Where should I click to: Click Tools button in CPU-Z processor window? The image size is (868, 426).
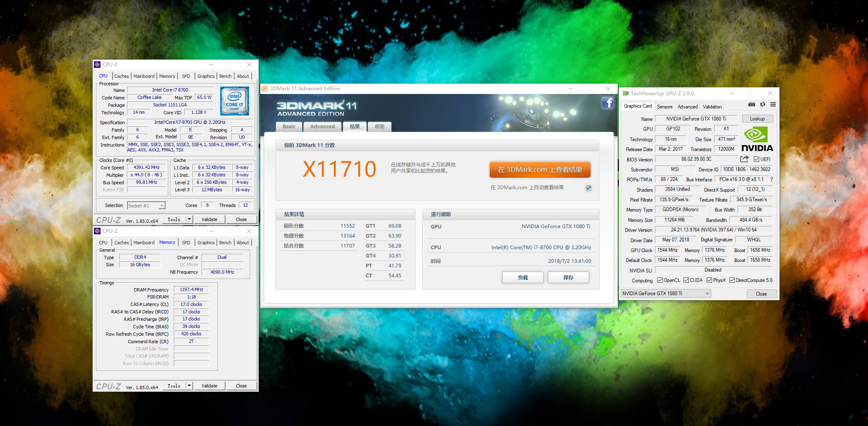[174, 219]
